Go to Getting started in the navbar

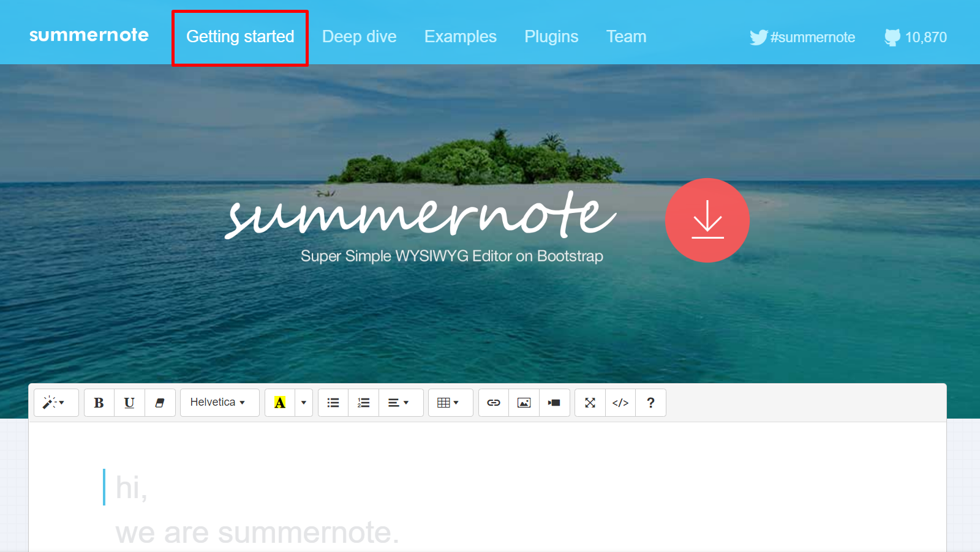click(x=240, y=37)
